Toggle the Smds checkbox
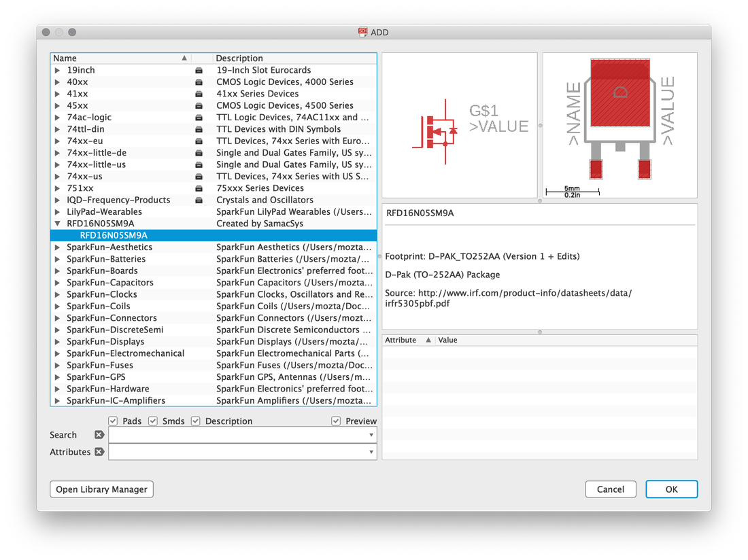 [152, 421]
